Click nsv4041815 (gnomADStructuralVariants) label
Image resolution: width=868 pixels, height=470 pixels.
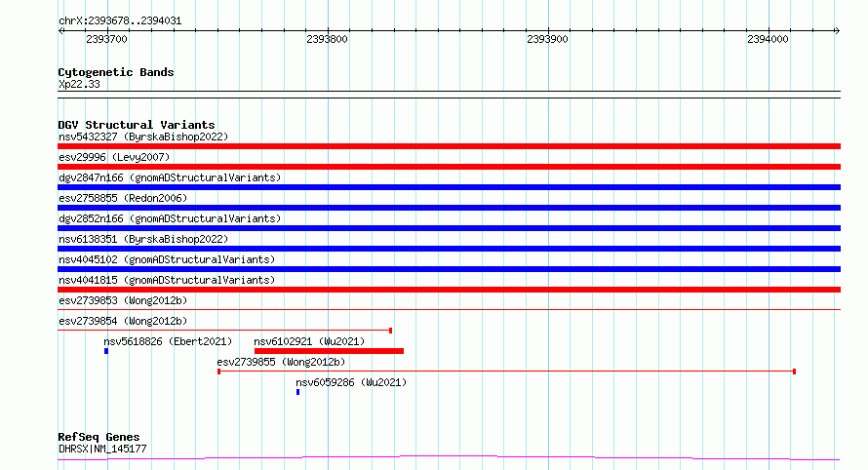coord(167,280)
